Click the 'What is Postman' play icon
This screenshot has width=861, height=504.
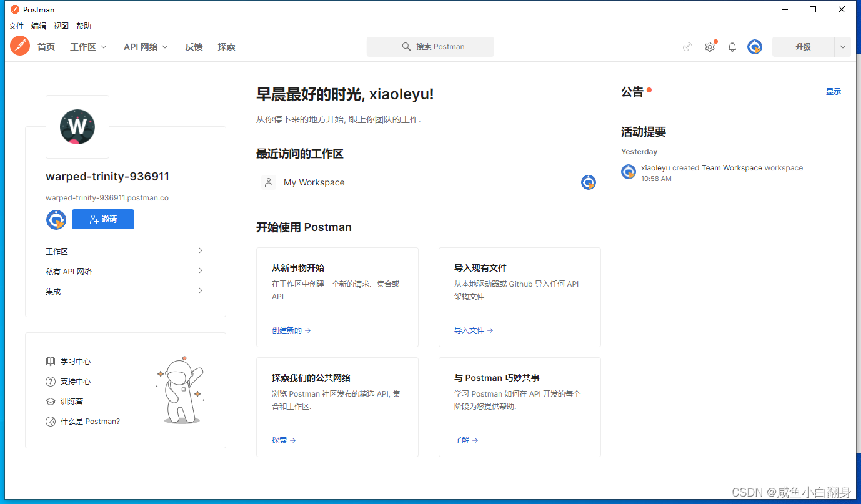[51, 422]
